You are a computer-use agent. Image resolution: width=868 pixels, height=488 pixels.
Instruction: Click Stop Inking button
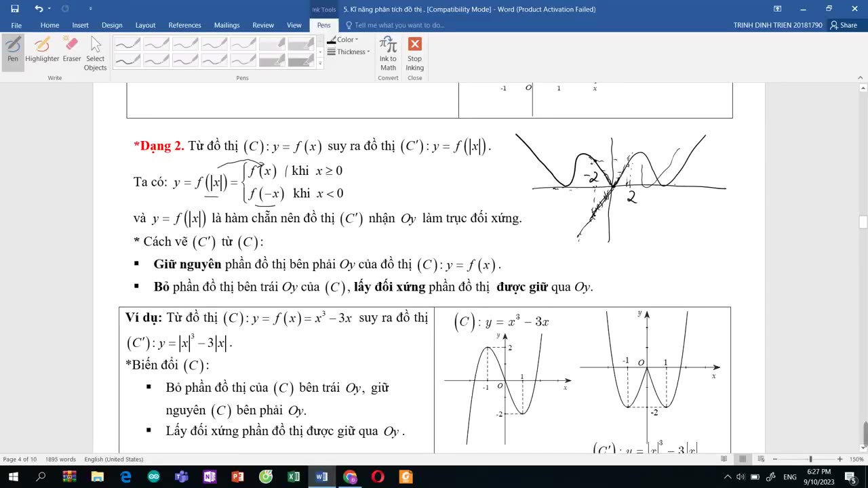(414, 54)
